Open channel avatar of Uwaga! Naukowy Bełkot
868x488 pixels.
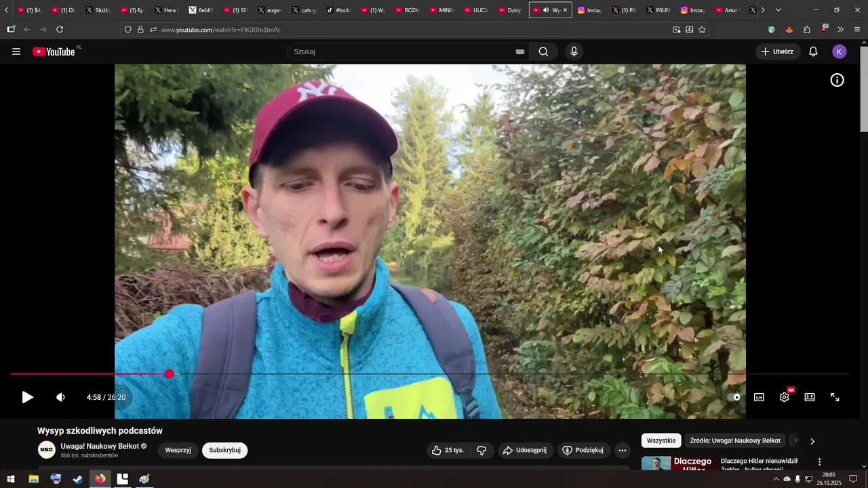[47, 450]
